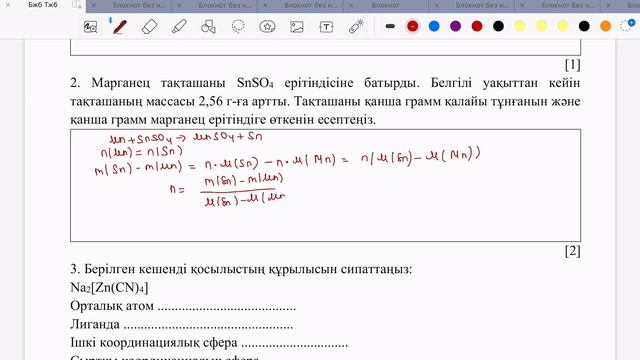Pick the black swatch between red and yellow
640x360 pixels.
pyautogui.click(x=498, y=26)
